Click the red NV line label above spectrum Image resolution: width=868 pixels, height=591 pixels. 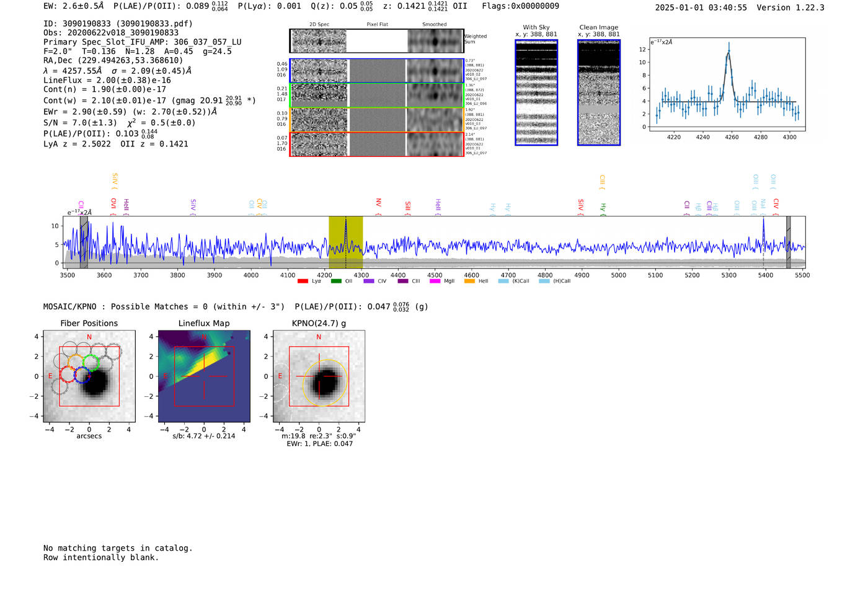click(378, 203)
